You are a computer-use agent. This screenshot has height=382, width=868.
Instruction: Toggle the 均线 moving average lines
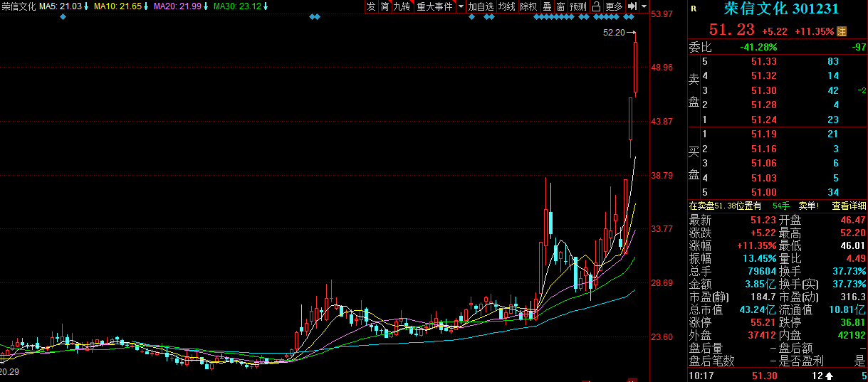(507, 6)
